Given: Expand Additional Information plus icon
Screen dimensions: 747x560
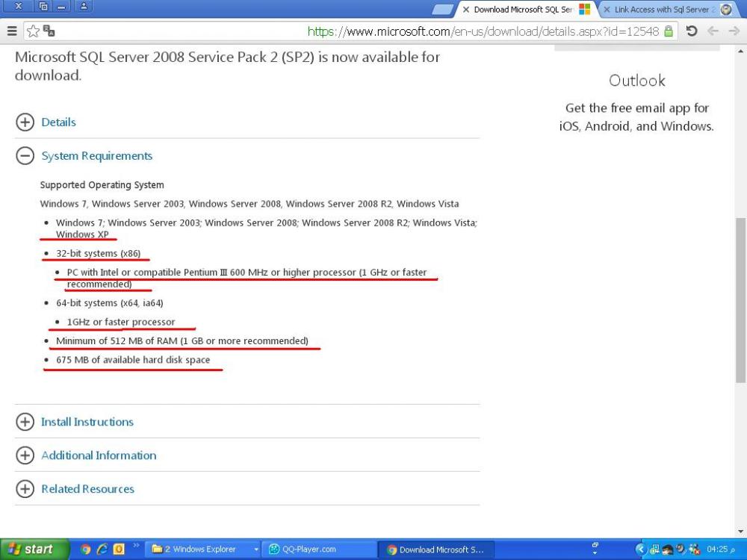Looking at the screenshot, I should pos(25,455).
